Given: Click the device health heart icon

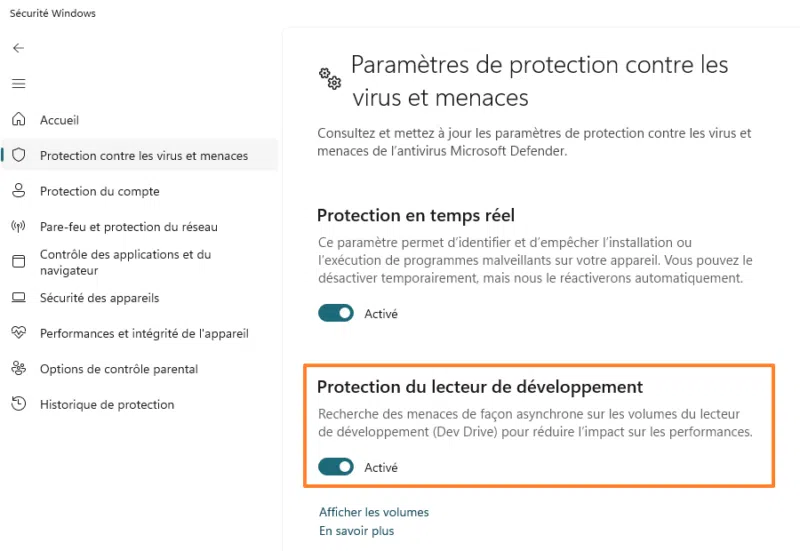Looking at the screenshot, I should [18, 333].
